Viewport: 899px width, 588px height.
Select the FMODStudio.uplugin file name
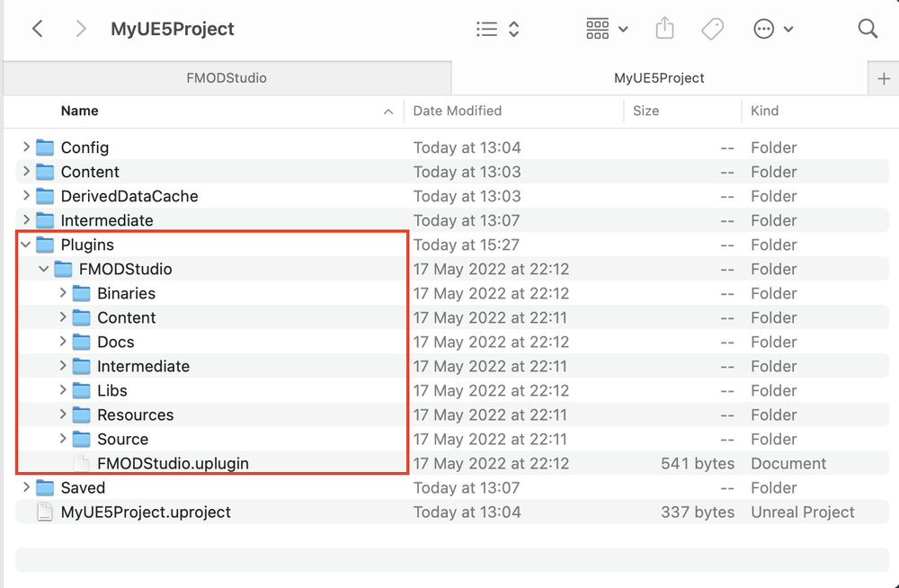(x=174, y=464)
